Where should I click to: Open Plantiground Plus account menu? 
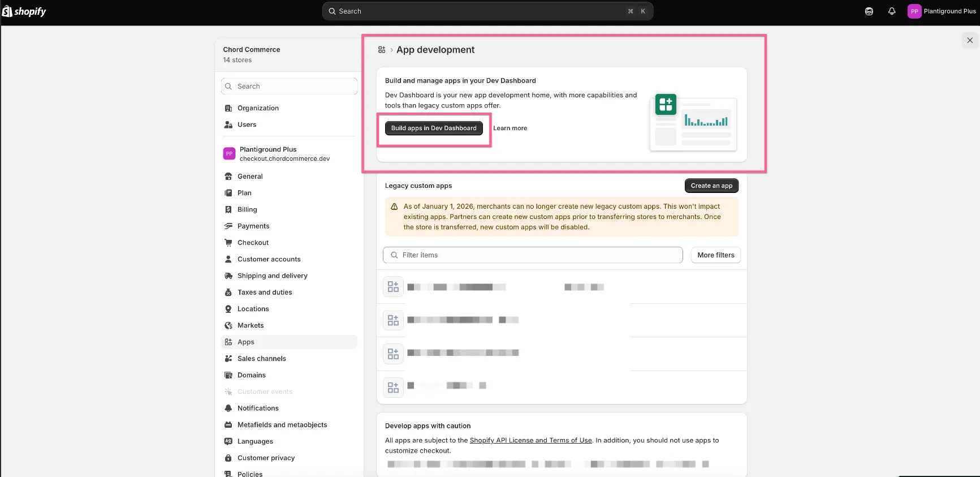(x=942, y=11)
